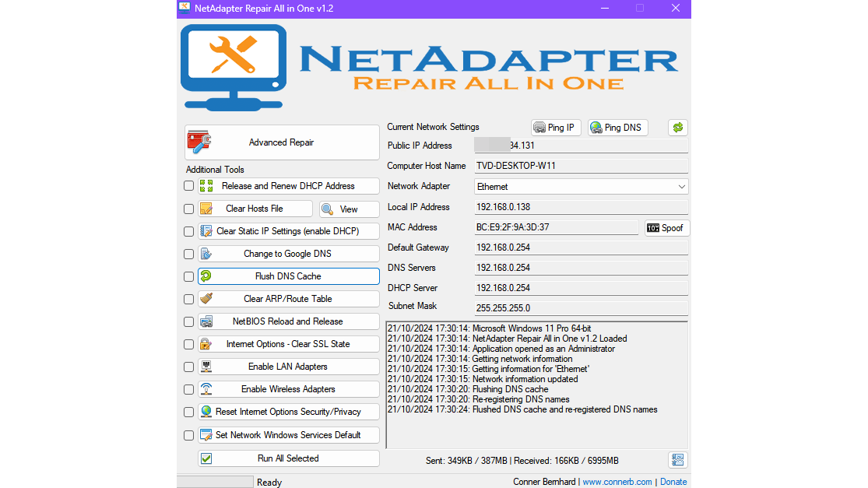Enable the Clear Static IP Settings checkbox

point(188,231)
